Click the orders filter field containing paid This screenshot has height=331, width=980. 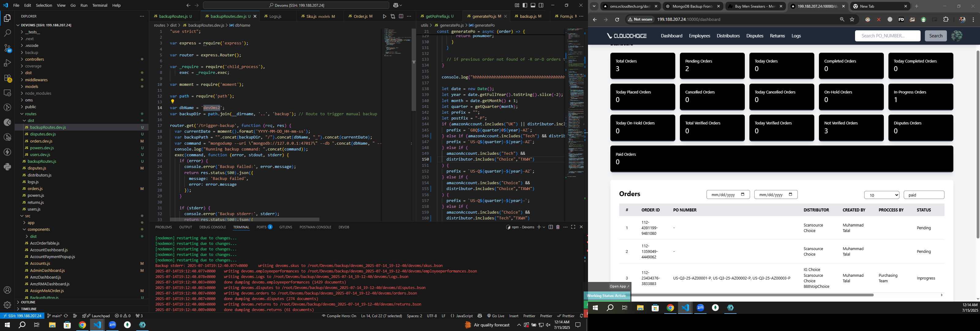click(x=924, y=195)
